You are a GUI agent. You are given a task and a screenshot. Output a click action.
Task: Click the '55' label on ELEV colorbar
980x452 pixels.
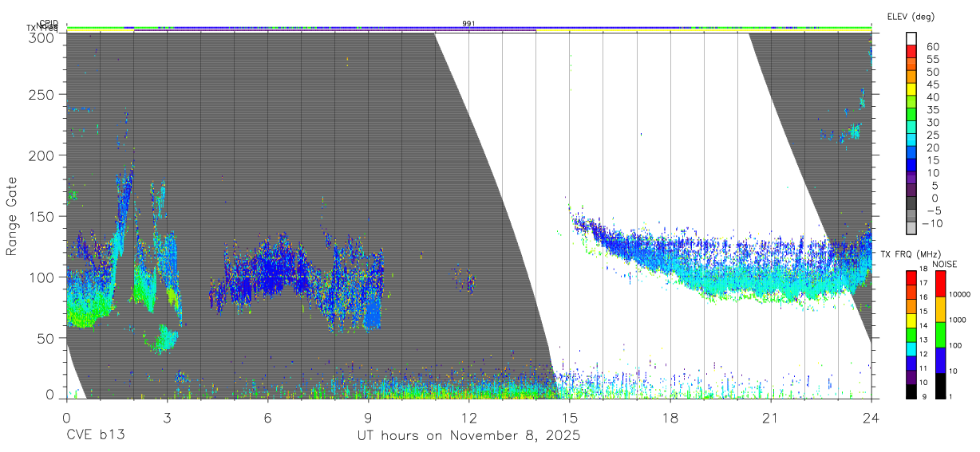tap(932, 59)
